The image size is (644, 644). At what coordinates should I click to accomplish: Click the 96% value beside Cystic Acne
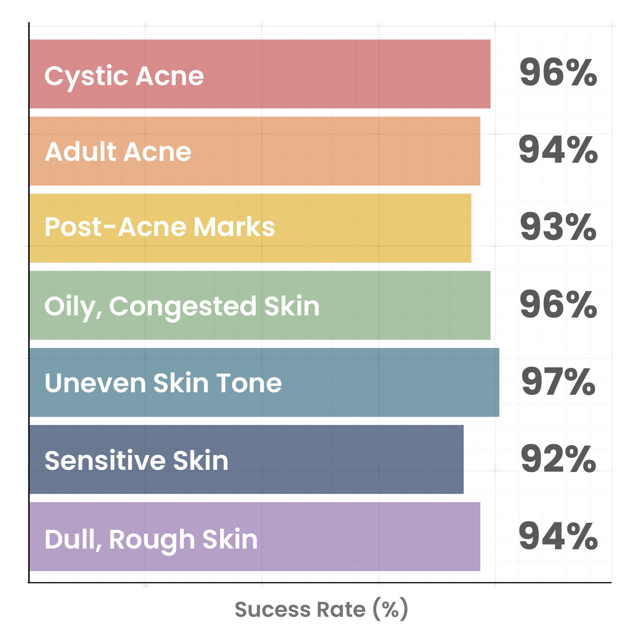[x=558, y=73]
